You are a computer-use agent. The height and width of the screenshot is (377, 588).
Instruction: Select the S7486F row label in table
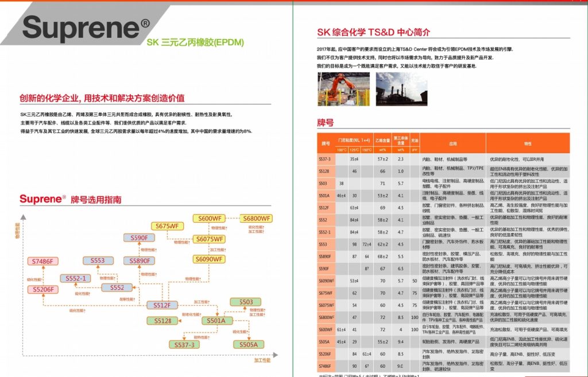pyautogui.click(x=325, y=366)
